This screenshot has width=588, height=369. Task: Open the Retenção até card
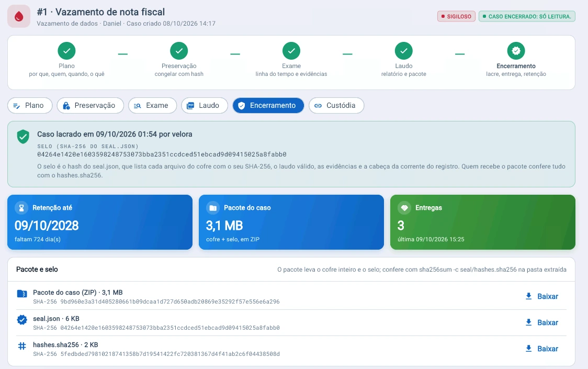100,222
